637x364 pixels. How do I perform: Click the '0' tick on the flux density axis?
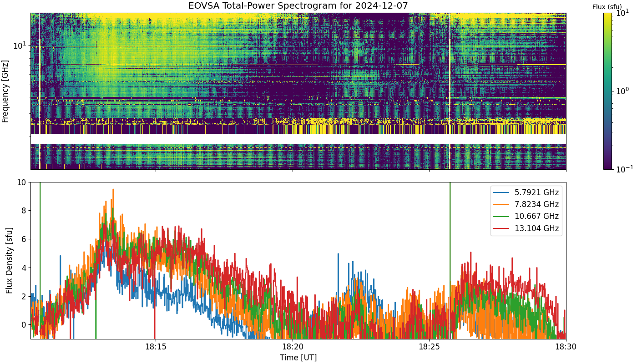click(25, 324)
